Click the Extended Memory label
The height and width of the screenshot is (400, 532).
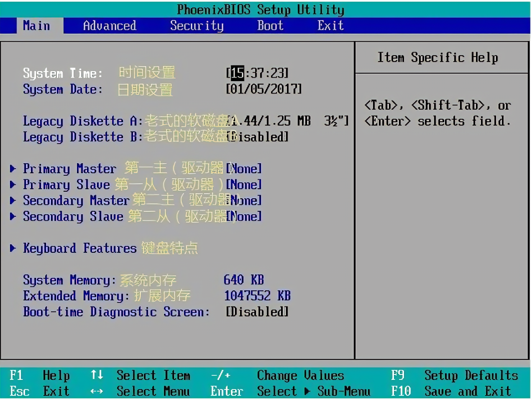(x=76, y=296)
